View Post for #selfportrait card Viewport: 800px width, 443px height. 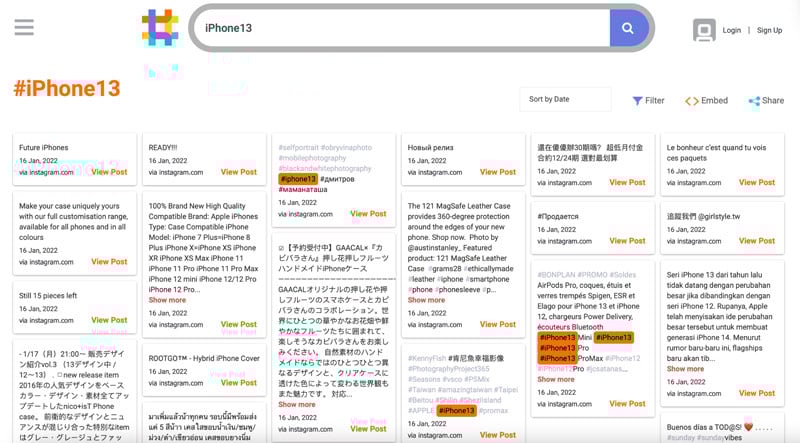point(368,214)
